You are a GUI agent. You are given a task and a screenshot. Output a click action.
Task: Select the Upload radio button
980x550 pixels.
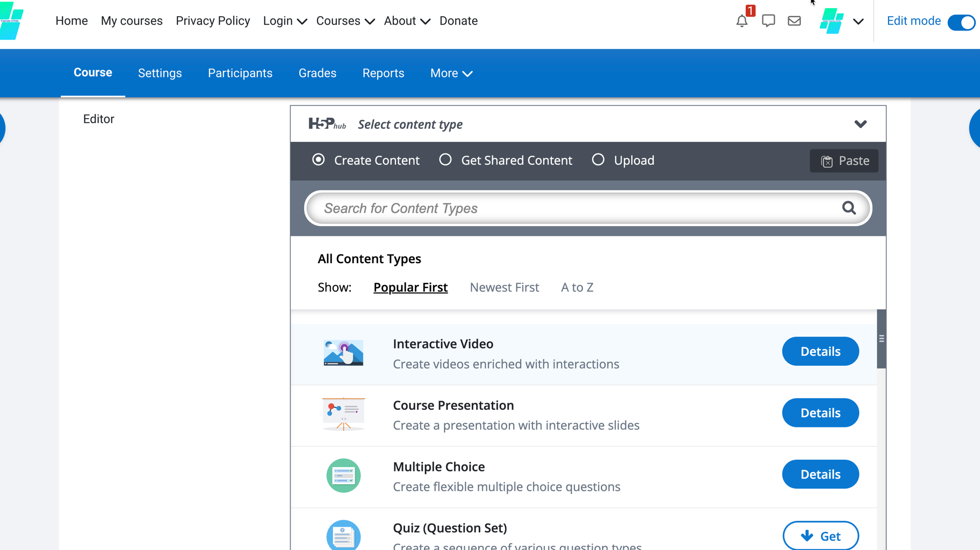click(598, 160)
